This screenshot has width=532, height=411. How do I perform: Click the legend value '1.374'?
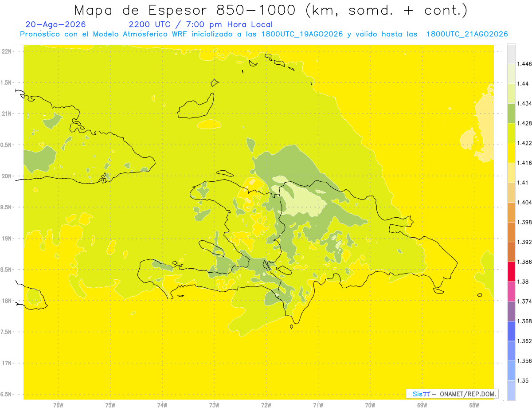point(524,301)
